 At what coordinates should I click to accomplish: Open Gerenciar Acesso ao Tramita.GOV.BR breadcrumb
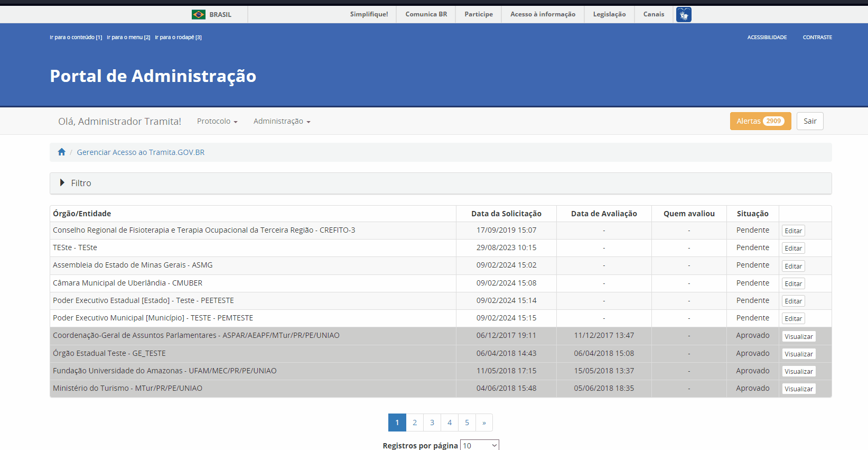point(141,152)
